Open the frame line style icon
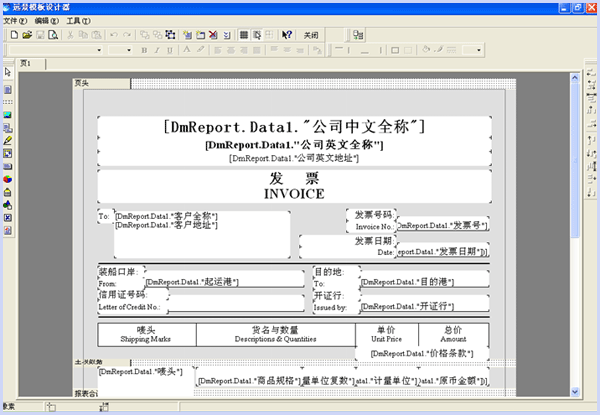This screenshot has width=600, height=415. click(x=452, y=50)
